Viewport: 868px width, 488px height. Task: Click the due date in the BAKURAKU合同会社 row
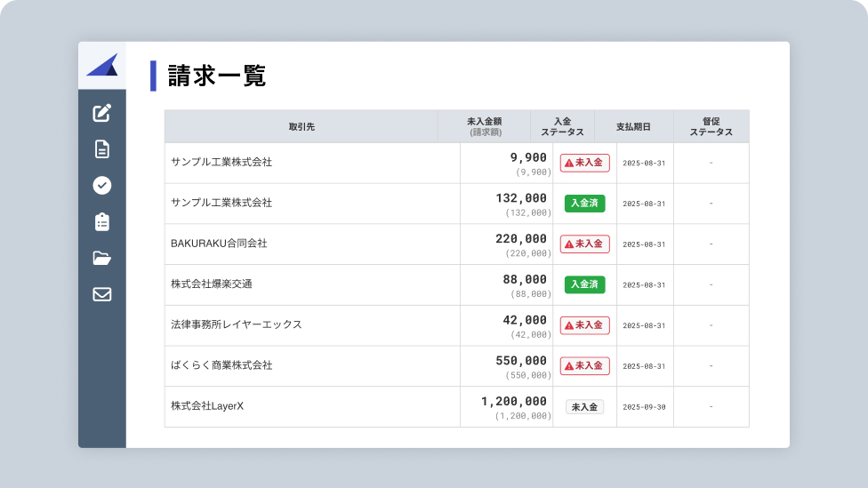coord(645,244)
